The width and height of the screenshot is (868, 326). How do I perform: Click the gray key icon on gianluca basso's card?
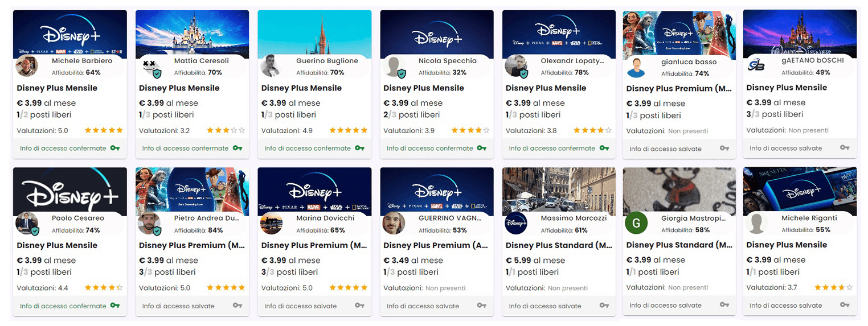724,148
